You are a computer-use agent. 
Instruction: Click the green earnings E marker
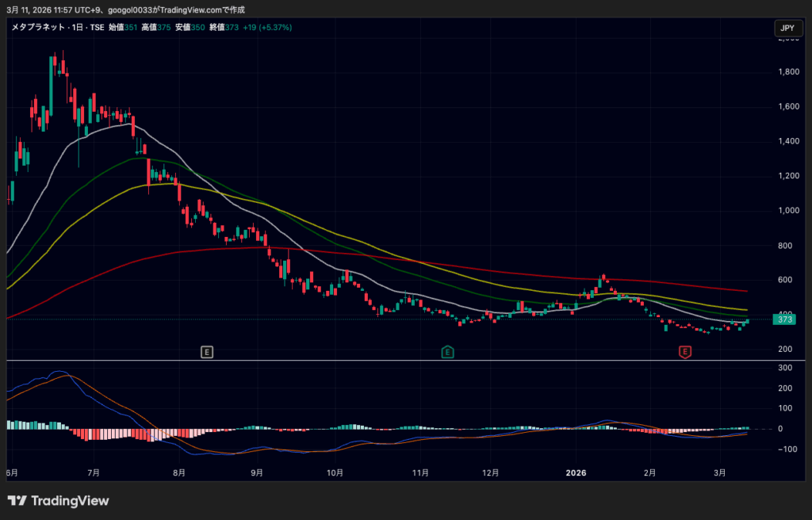(x=447, y=351)
